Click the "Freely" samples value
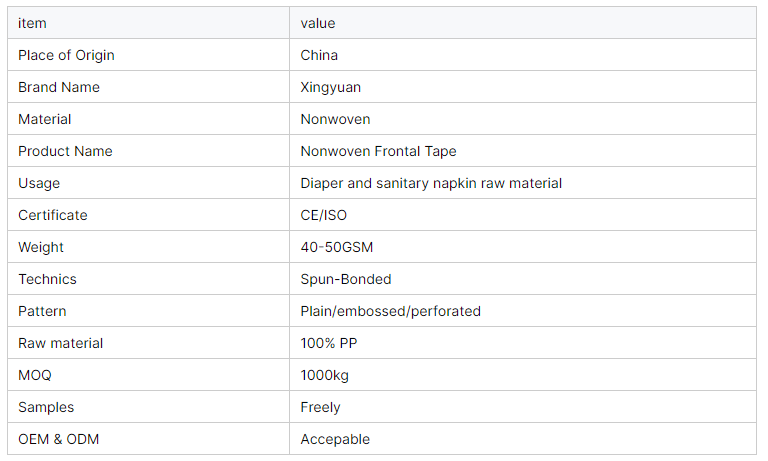 click(320, 407)
